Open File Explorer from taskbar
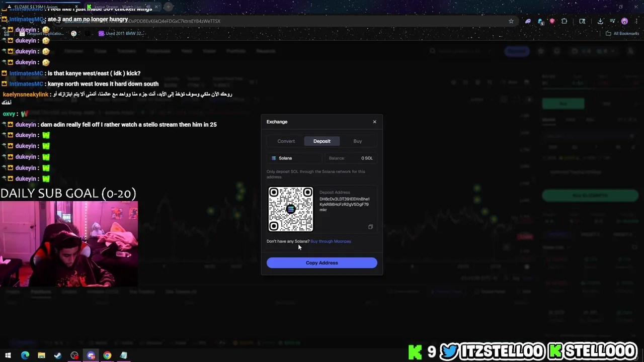Image resolution: width=644 pixels, height=362 pixels. [41, 355]
